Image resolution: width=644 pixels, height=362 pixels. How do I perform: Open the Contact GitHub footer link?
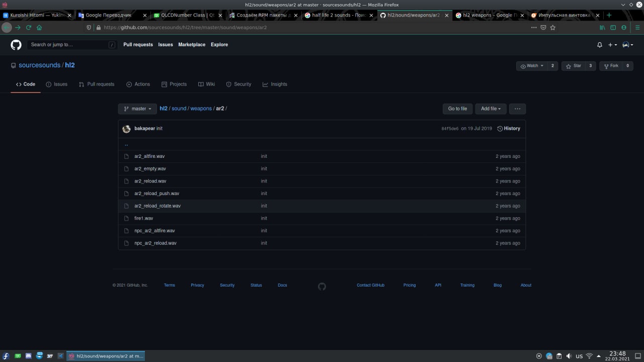click(x=370, y=285)
